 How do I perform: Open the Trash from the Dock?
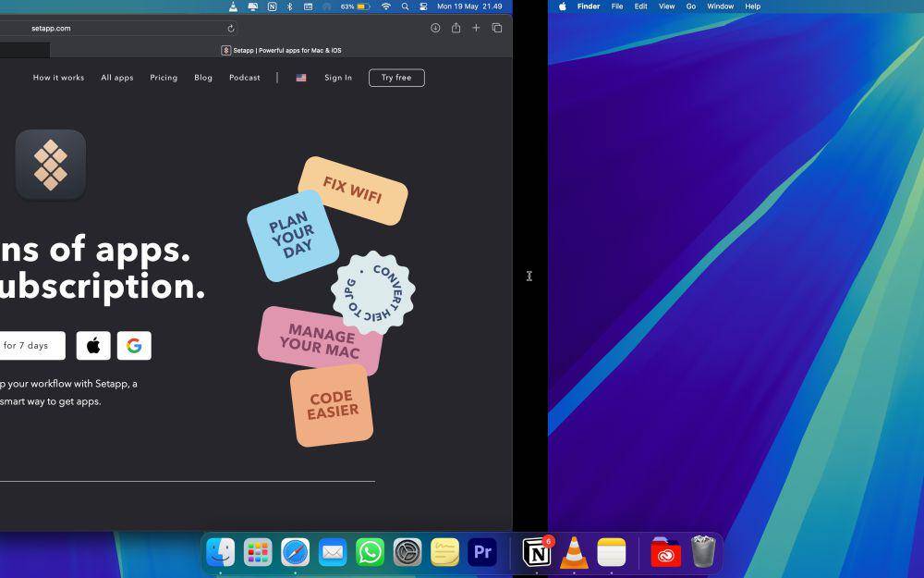pyautogui.click(x=703, y=551)
